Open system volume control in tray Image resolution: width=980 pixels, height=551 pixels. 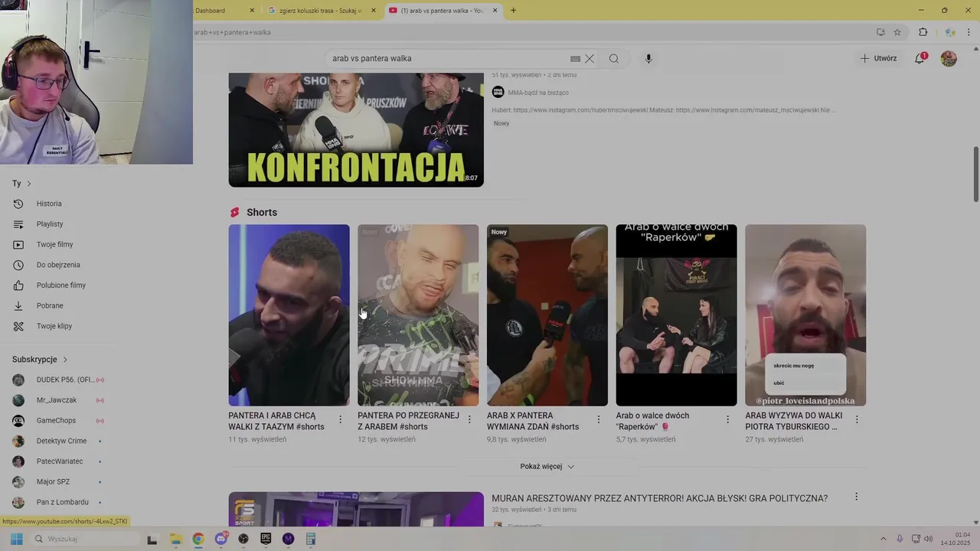click(x=928, y=539)
